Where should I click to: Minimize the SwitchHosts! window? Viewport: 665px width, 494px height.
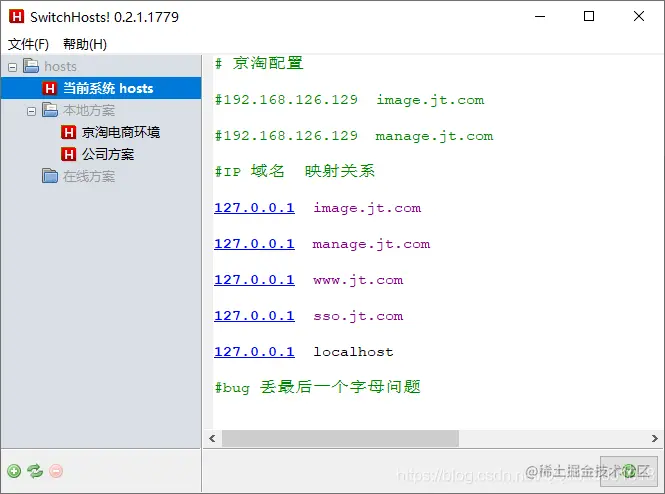540,17
